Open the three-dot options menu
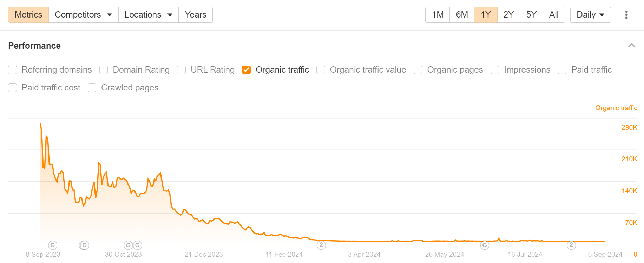Screen dimensions: 644x263 (x=627, y=14)
